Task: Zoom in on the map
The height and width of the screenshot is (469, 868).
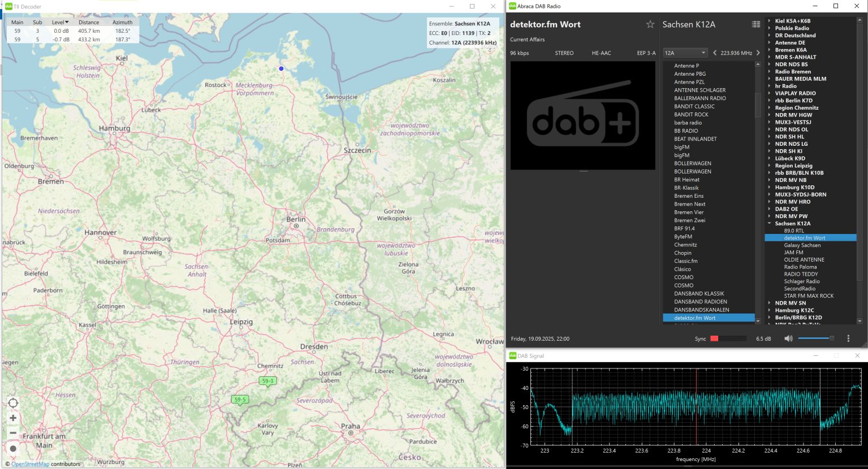Action: coord(13,418)
